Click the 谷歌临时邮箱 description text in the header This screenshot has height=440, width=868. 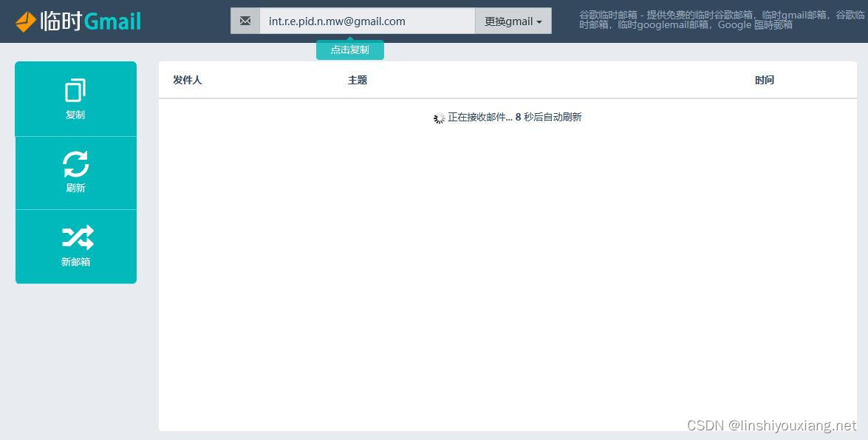722,20
